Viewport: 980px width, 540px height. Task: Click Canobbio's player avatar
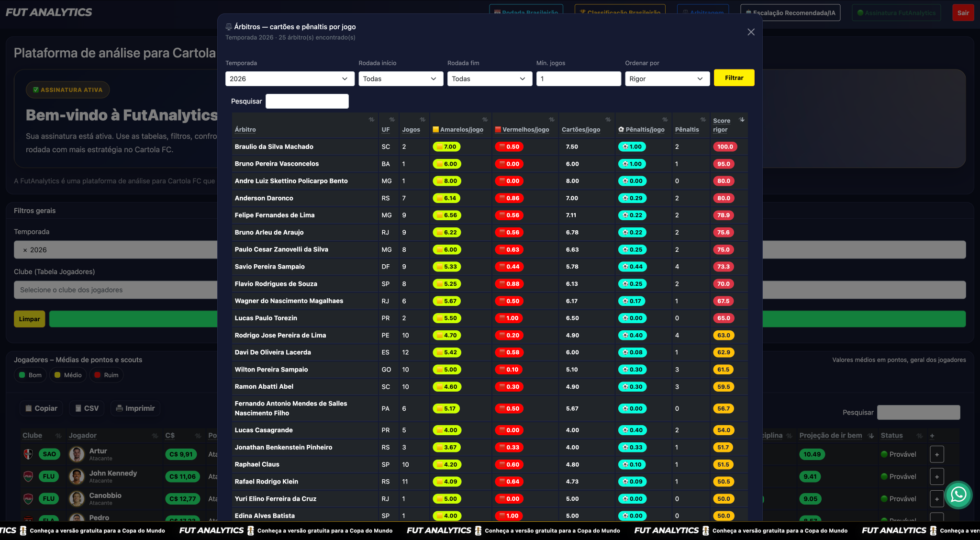tap(77, 499)
